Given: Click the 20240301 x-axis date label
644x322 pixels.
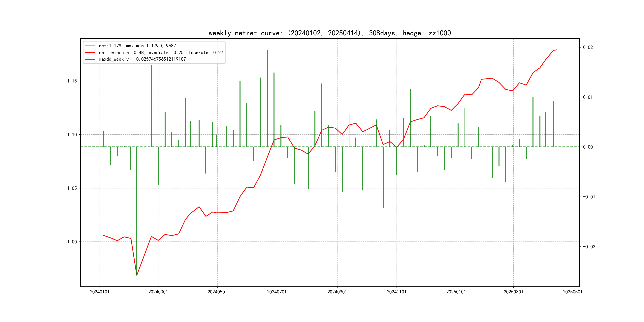Looking at the screenshot, I should tap(158, 292).
